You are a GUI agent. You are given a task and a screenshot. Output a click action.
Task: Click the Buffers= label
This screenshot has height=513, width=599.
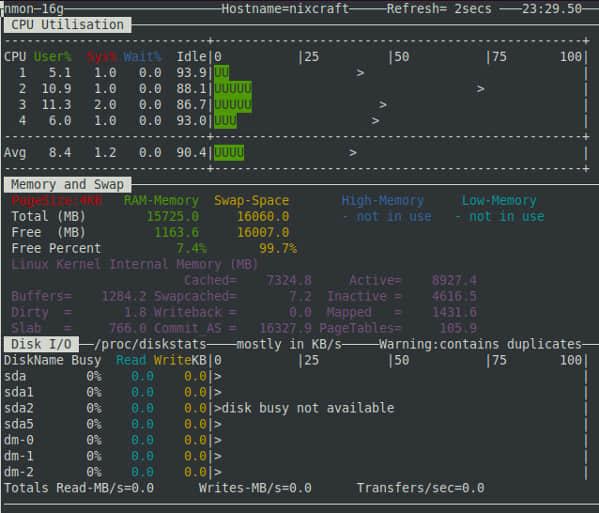click(41, 296)
